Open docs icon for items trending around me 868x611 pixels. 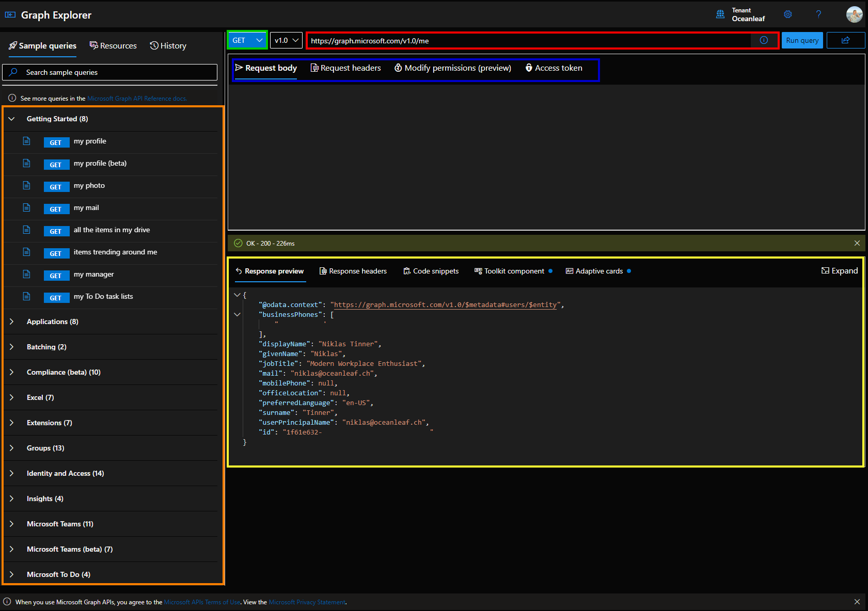tap(26, 252)
